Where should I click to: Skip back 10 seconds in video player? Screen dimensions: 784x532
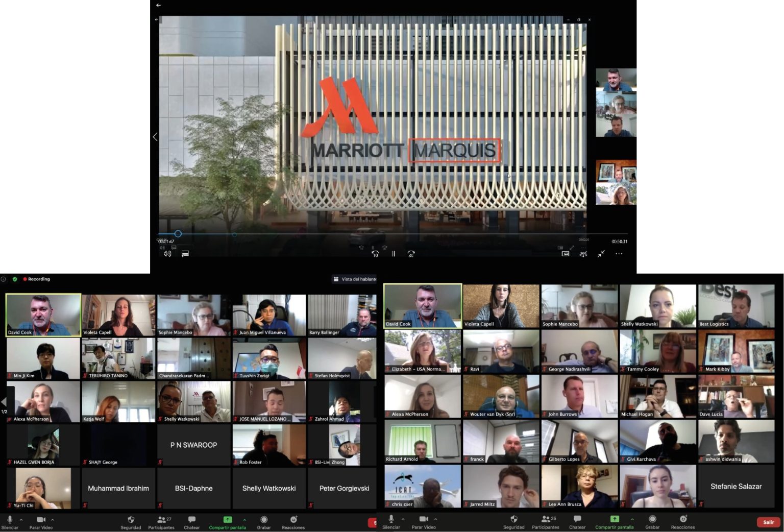pos(375,254)
